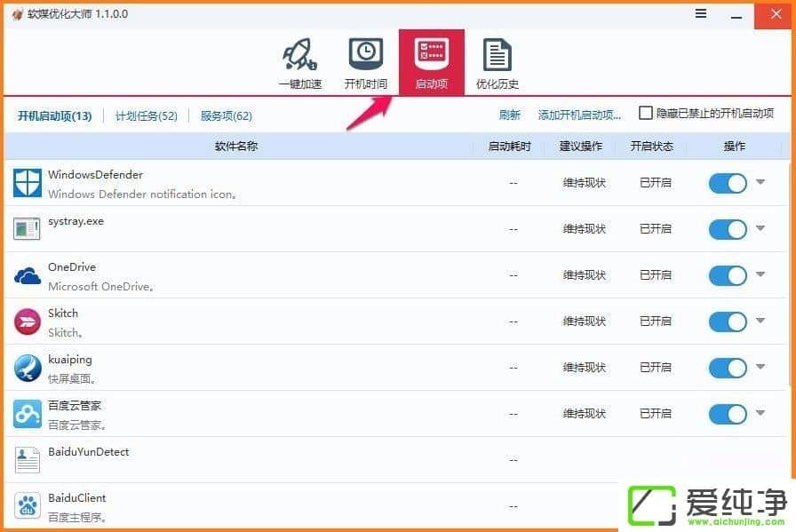Click the WindowsDefender shield icon
The width and height of the screenshot is (796, 532).
[x=28, y=183]
